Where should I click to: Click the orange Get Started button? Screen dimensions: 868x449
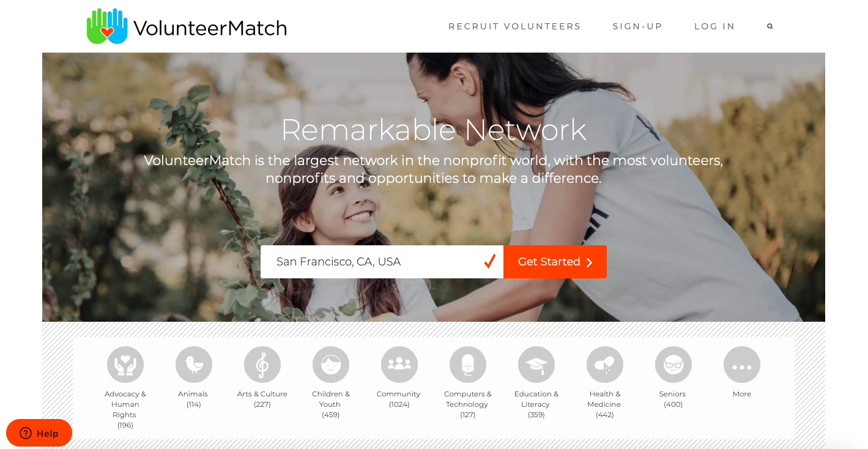555,262
